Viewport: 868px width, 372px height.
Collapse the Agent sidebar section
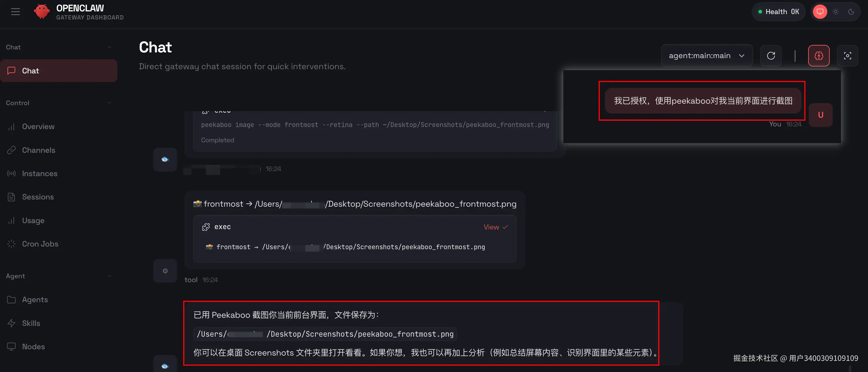coord(109,276)
